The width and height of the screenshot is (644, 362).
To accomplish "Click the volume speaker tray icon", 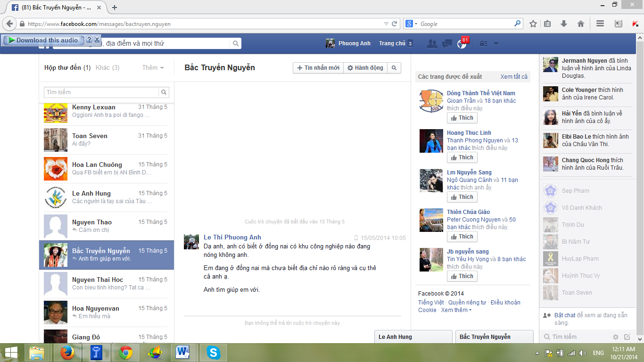I will pos(583,353).
